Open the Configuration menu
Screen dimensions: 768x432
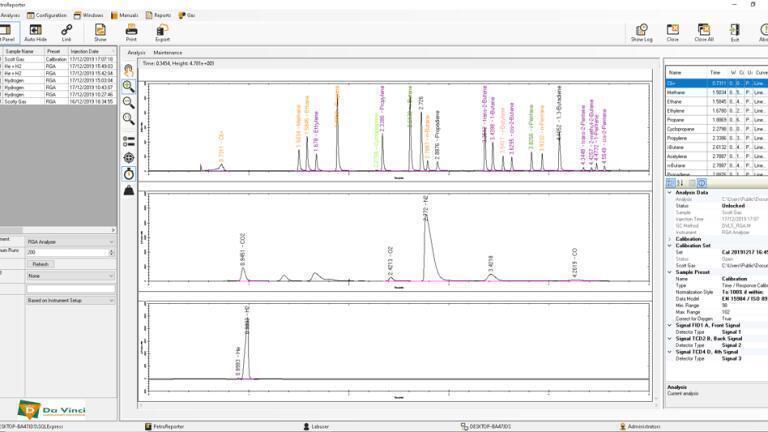point(47,15)
